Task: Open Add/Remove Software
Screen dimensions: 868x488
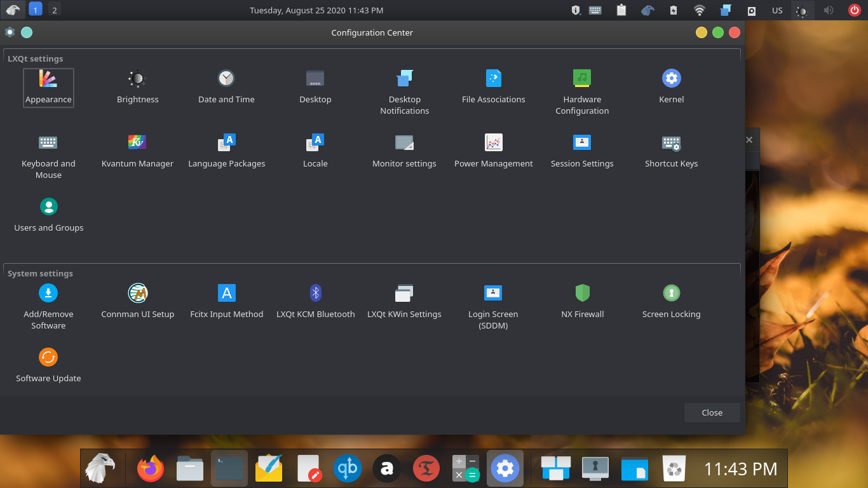Action: click(x=48, y=308)
